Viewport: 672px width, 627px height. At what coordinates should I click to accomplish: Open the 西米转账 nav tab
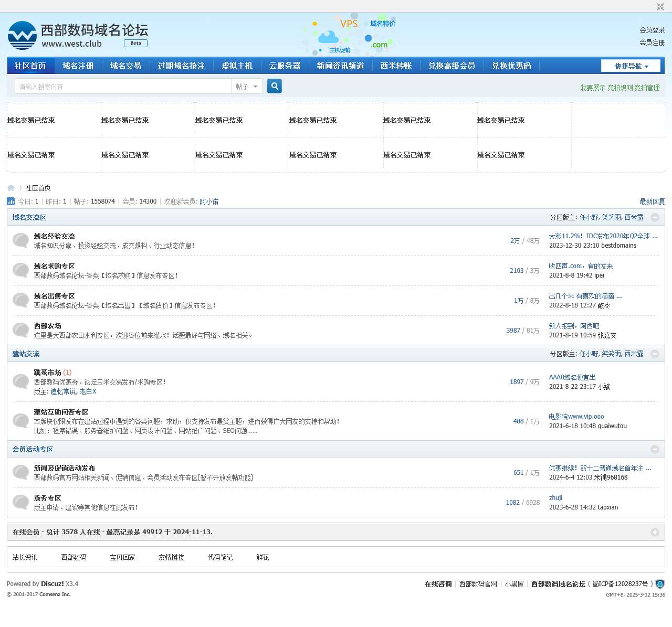point(396,66)
